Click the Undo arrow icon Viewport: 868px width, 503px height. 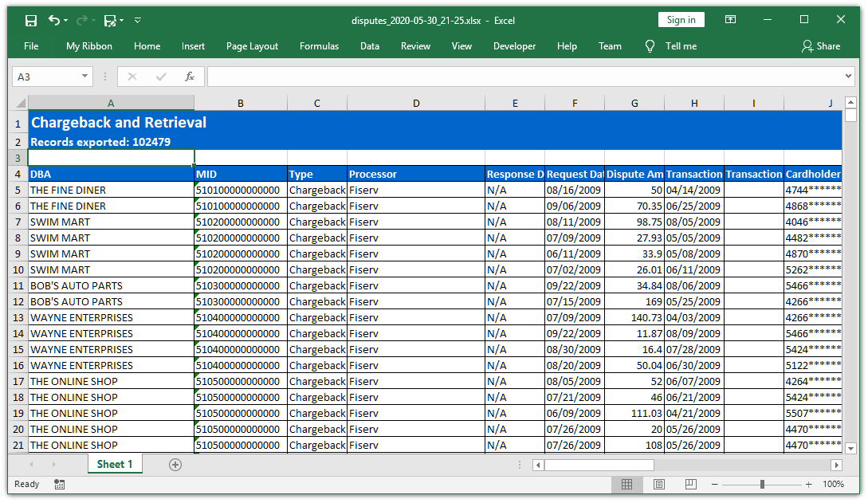click(x=53, y=20)
